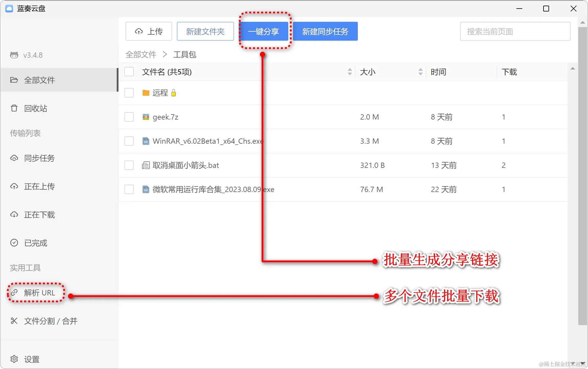Go to 全部文件 breadcrumb link
The width and height of the screenshot is (588, 369).
tap(141, 54)
